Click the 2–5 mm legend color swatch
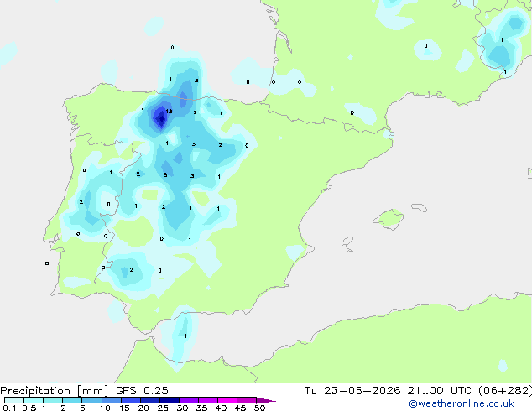The image size is (532, 411). [72, 400]
